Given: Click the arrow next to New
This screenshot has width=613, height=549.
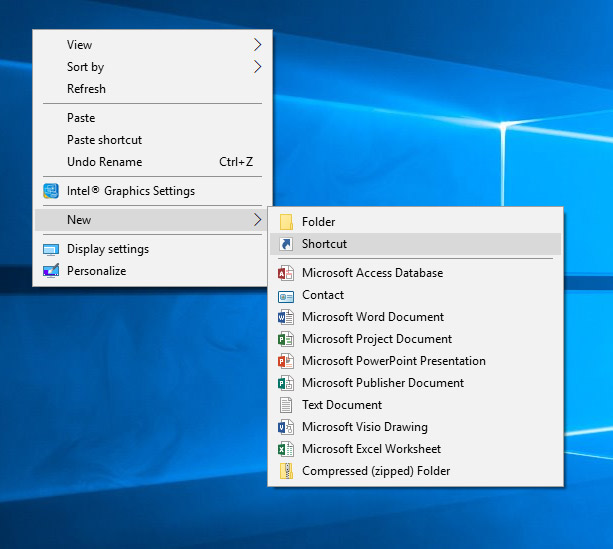Looking at the screenshot, I should (257, 219).
